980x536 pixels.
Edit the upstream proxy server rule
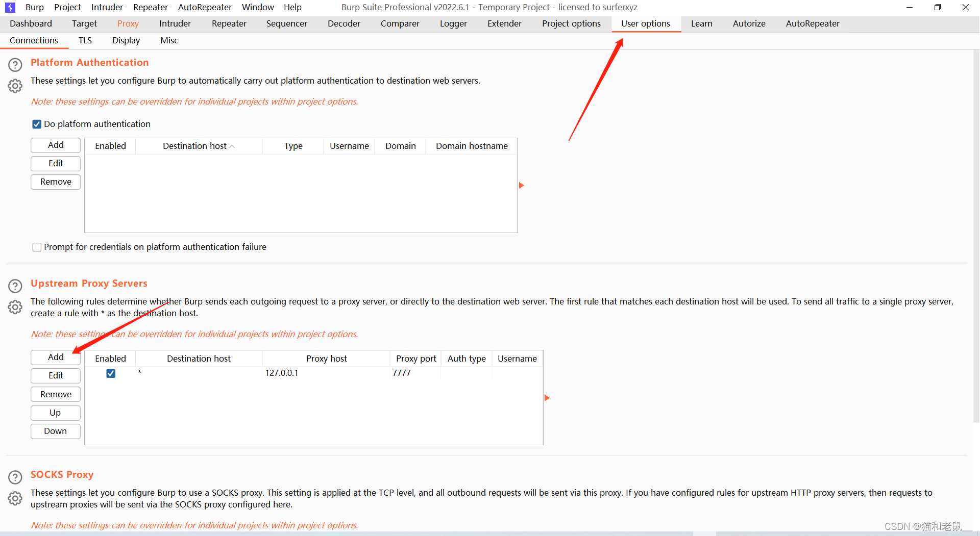click(56, 375)
